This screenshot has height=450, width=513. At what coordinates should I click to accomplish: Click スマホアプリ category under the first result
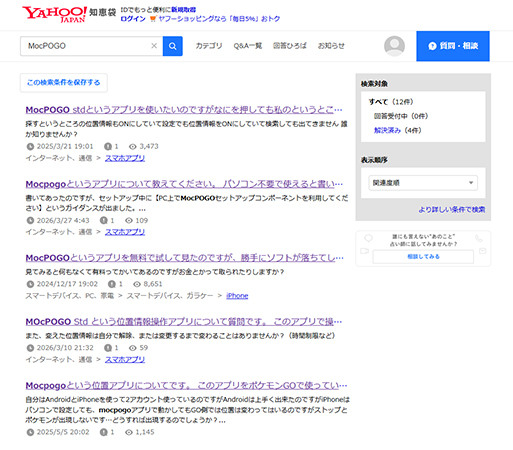pyautogui.click(x=125, y=158)
